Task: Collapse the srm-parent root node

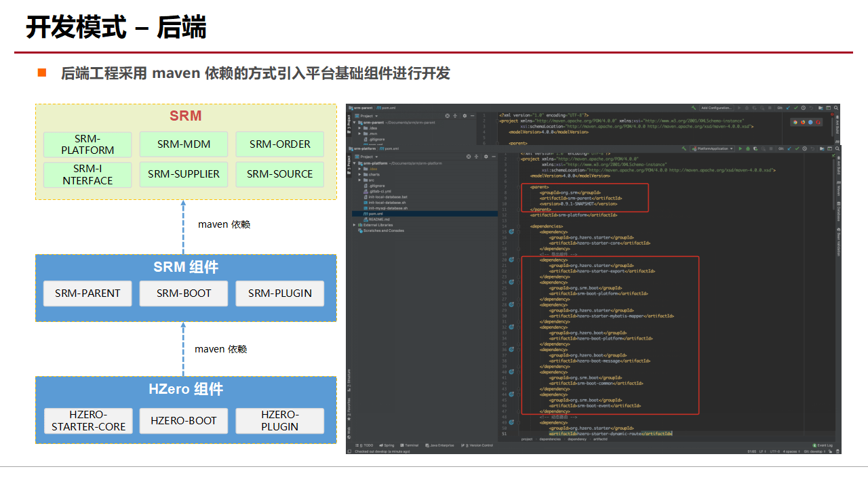Action: (x=354, y=123)
